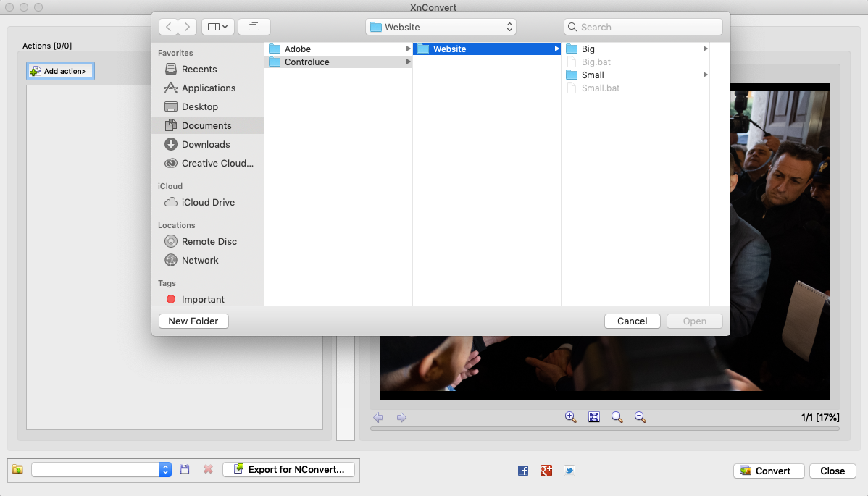This screenshot has width=868, height=496.
Task: Save the preset with floppy disk icon
Action: point(185,469)
